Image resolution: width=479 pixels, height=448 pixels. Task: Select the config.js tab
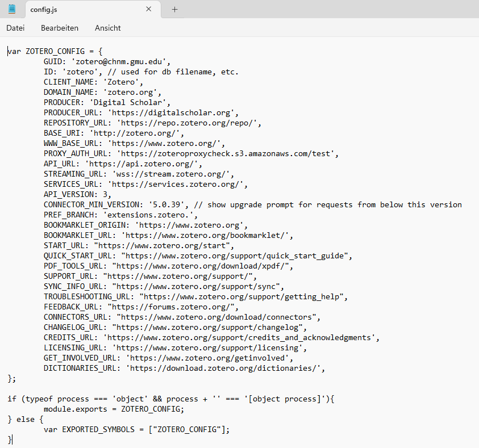click(x=93, y=10)
